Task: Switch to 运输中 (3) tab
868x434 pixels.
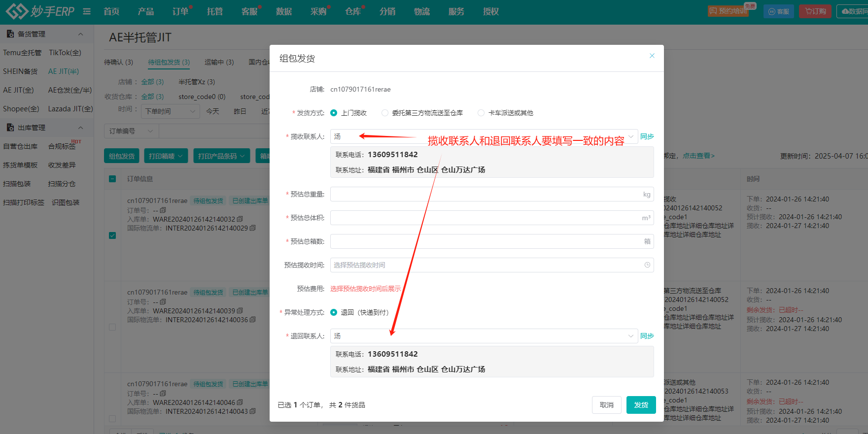Action: pos(219,62)
